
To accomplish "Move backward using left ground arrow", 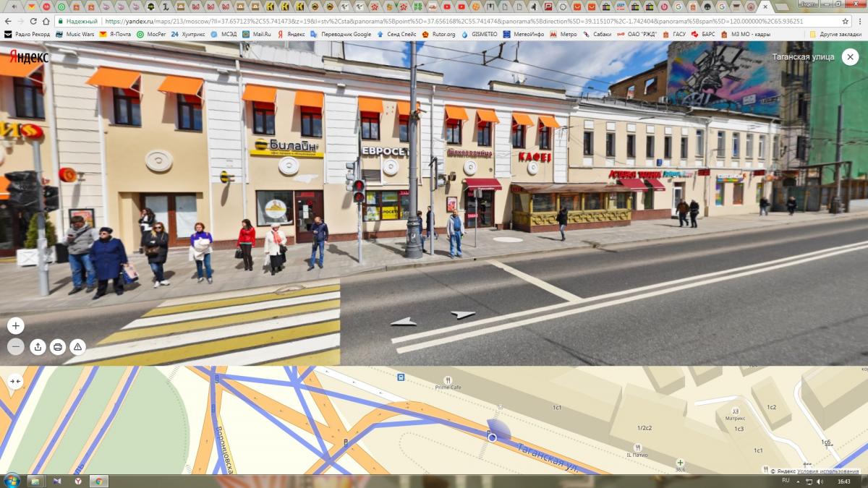I will (x=404, y=322).
